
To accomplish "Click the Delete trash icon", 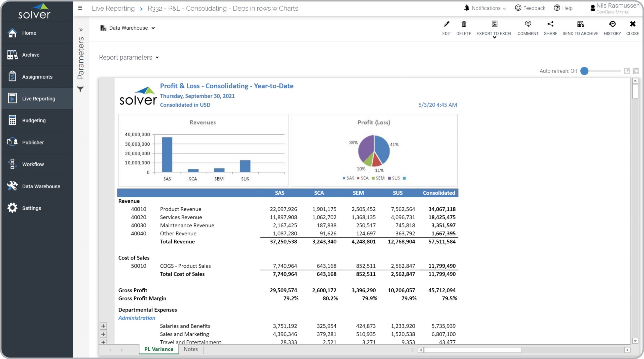I will click(464, 24).
